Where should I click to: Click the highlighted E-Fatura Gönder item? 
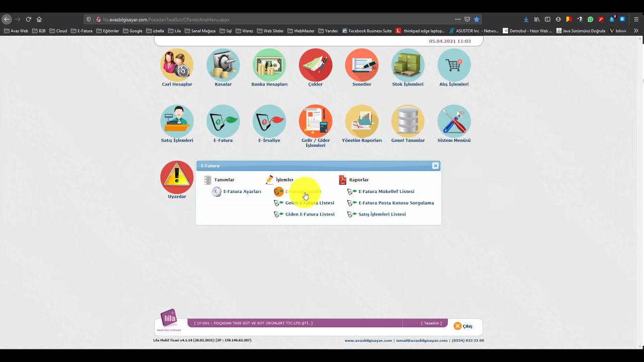tap(298, 192)
